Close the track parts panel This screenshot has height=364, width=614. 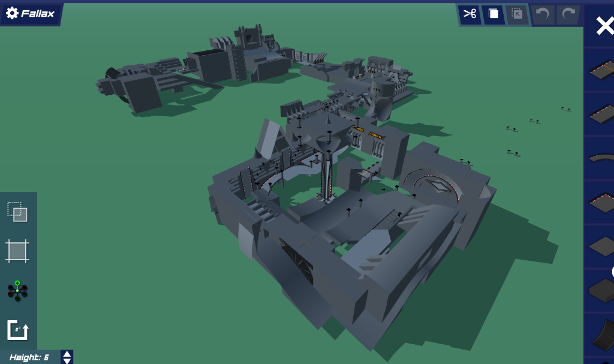click(603, 25)
